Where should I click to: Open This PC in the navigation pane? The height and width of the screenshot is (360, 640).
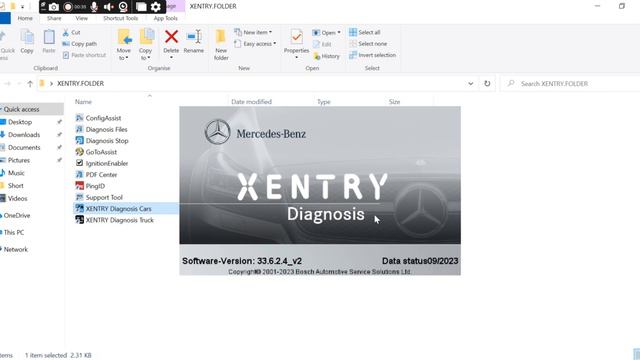(x=13, y=232)
